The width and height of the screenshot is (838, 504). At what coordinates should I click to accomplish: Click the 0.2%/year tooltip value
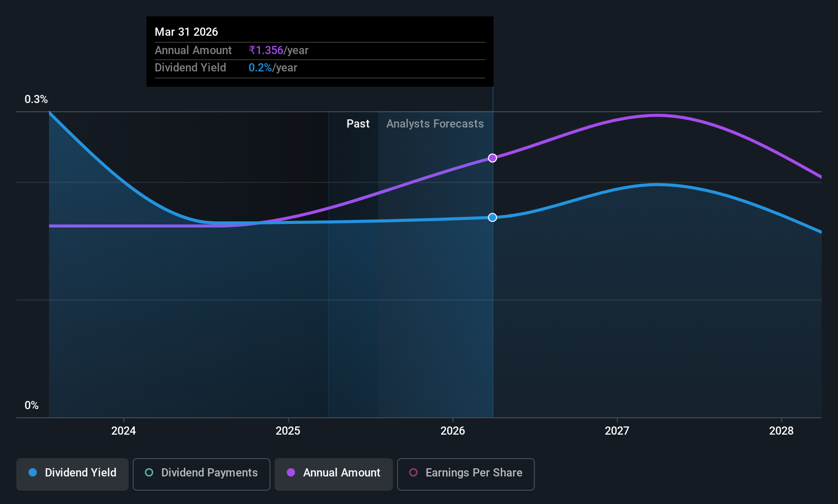tap(273, 68)
